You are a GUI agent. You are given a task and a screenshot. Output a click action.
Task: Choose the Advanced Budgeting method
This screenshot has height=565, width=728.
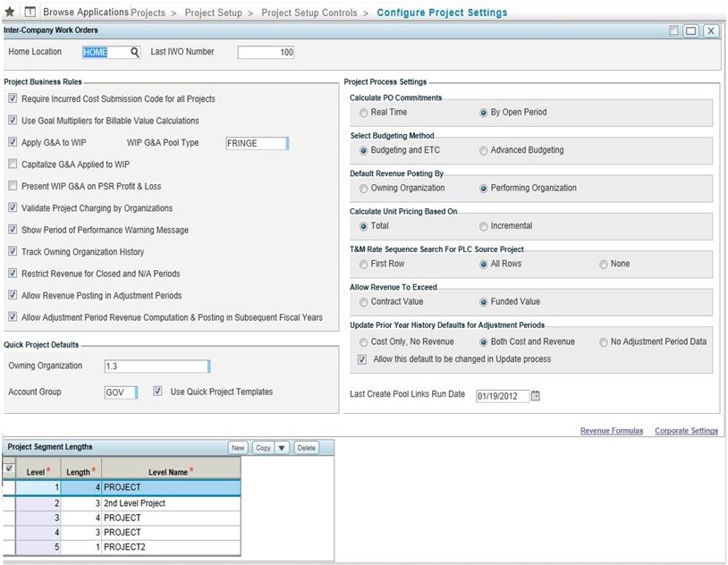(x=484, y=150)
